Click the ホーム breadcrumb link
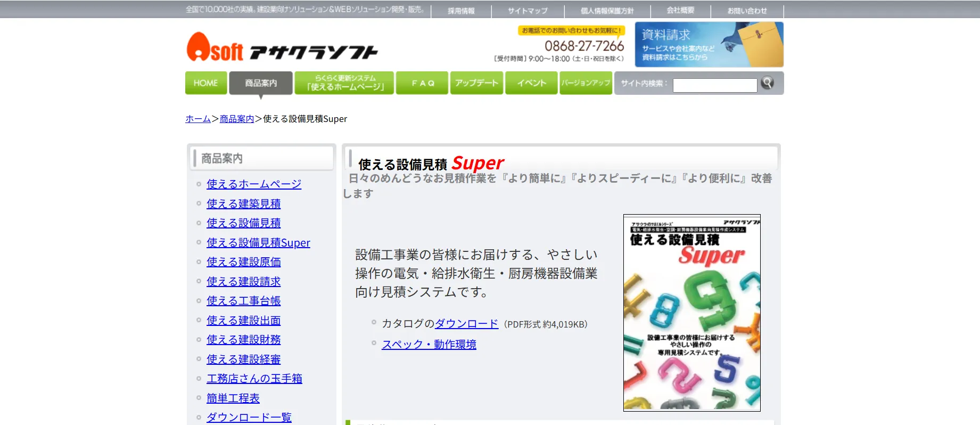 (198, 119)
